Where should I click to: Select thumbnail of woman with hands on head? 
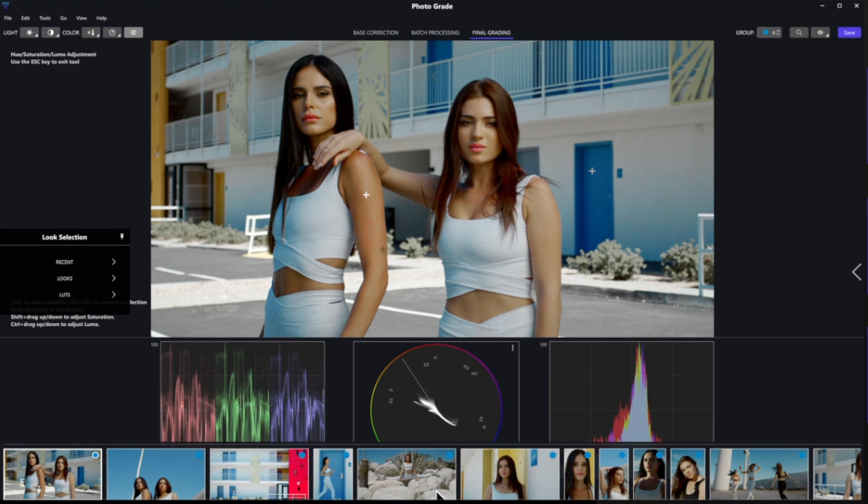614,474
